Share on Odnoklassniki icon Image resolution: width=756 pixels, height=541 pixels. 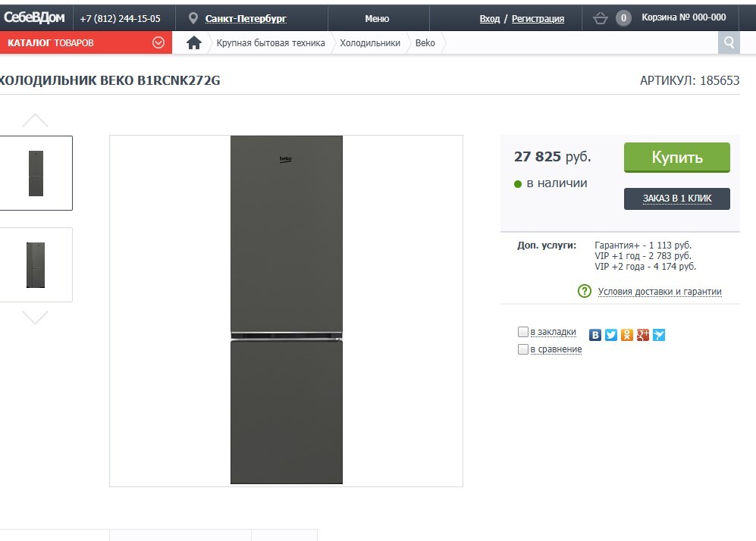pos(627,334)
